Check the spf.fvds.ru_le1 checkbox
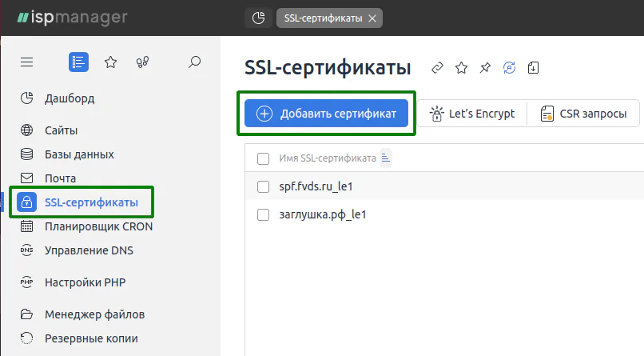Image resolution: width=644 pixels, height=356 pixels. click(x=263, y=186)
